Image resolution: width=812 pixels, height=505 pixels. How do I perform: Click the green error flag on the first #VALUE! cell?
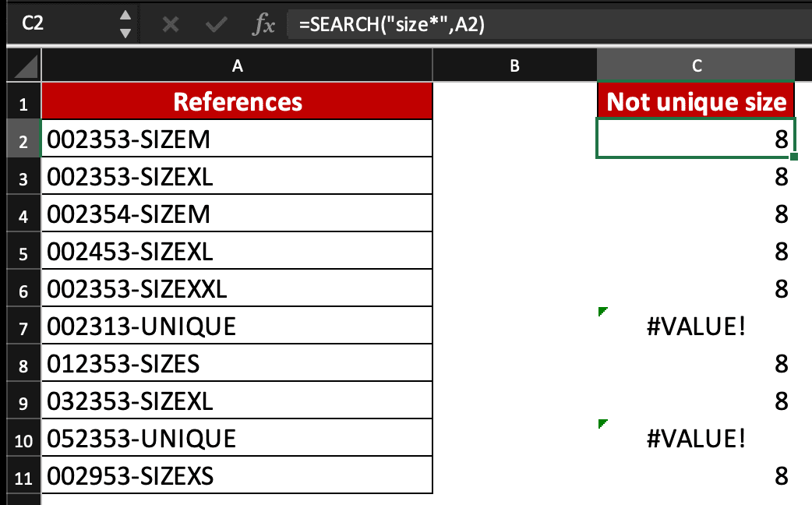601,311
